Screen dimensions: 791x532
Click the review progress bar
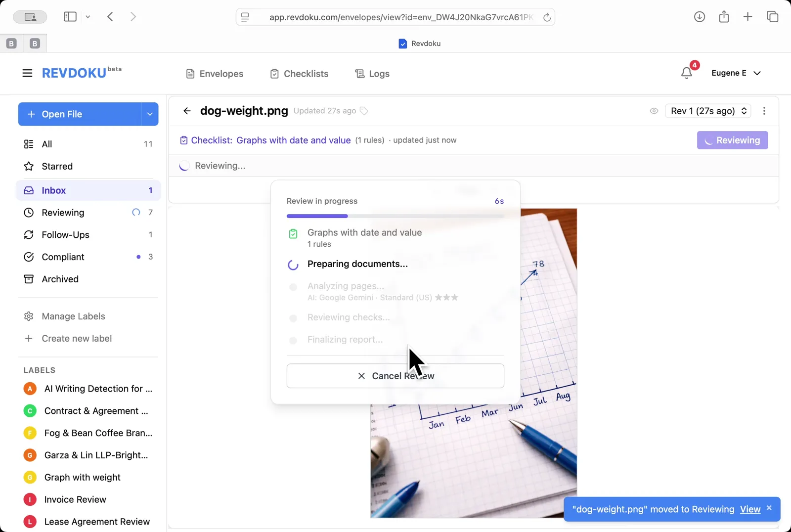click(395, 216)
